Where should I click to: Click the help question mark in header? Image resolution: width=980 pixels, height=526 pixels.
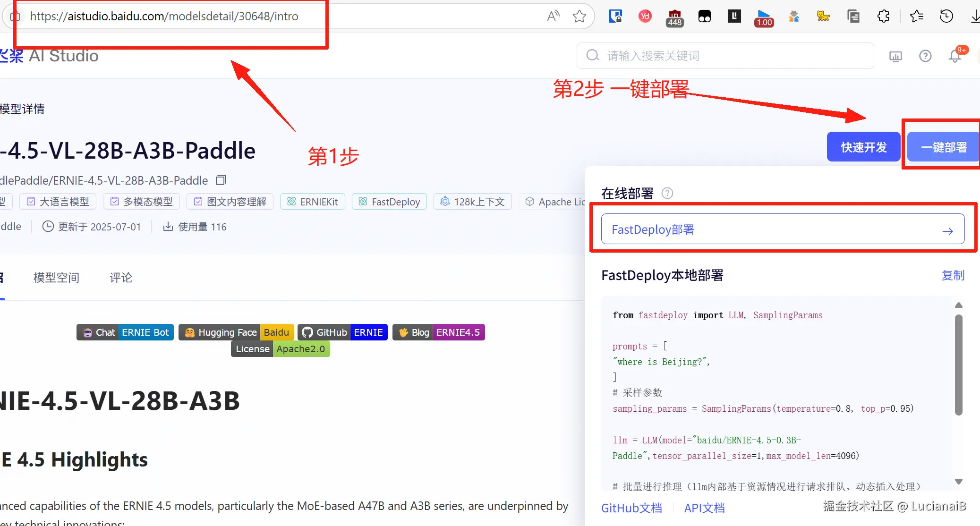pos(925,56)
